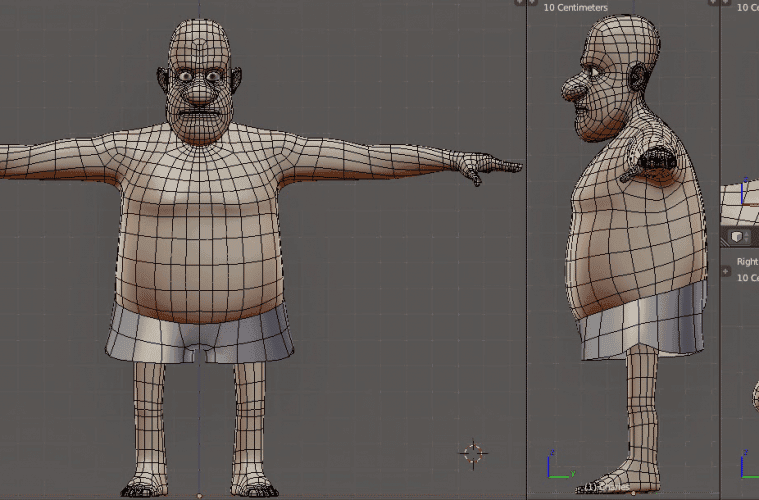
Task: Click area corner widget atop side view's right edge
Action: pyautogui.click(x=713, y=3)
